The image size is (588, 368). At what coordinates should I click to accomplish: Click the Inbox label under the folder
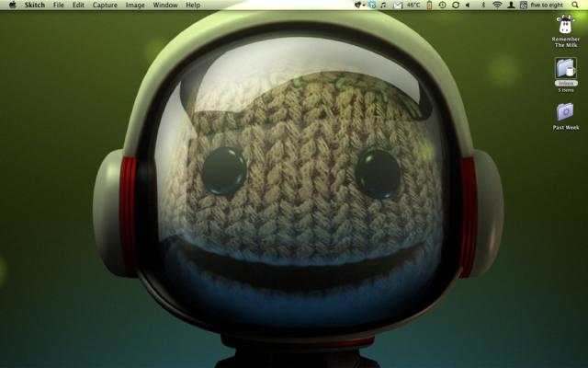tap(566, 84)
